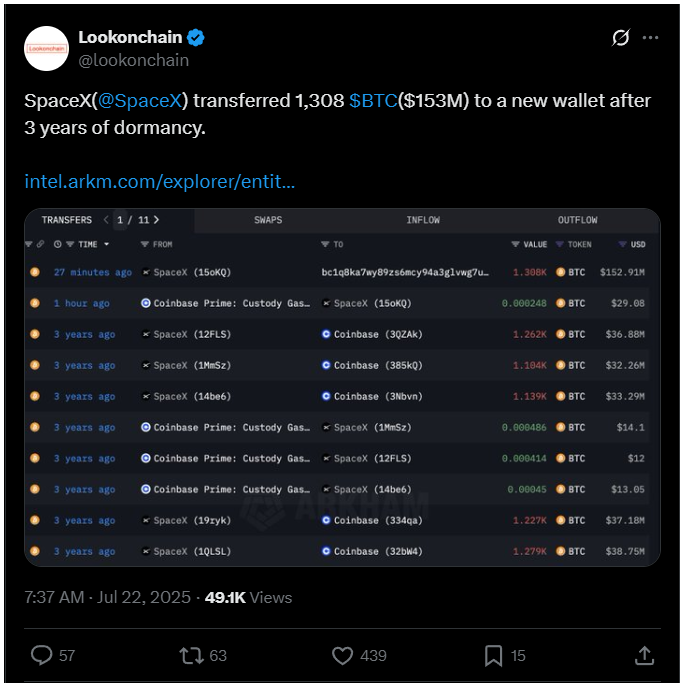Open the three-dot more options menu
Image resolution: width=684 pixels, height=687 pixels.
[x=650, y=38]
